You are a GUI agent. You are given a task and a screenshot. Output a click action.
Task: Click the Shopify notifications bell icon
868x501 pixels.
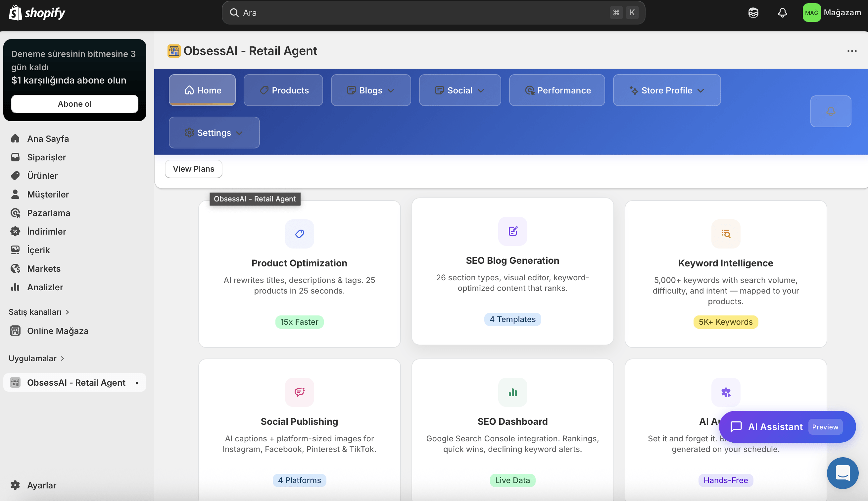coord(782,13)
